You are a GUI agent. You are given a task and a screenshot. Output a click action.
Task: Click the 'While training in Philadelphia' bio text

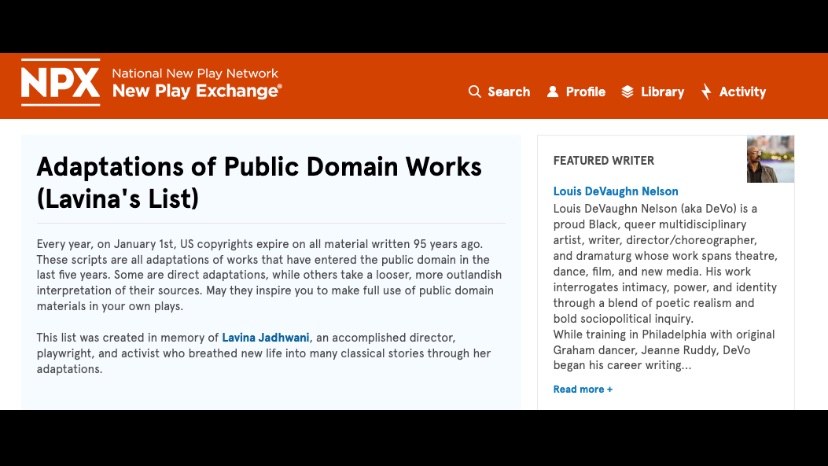pyautogui.click(x=664, y=350)
